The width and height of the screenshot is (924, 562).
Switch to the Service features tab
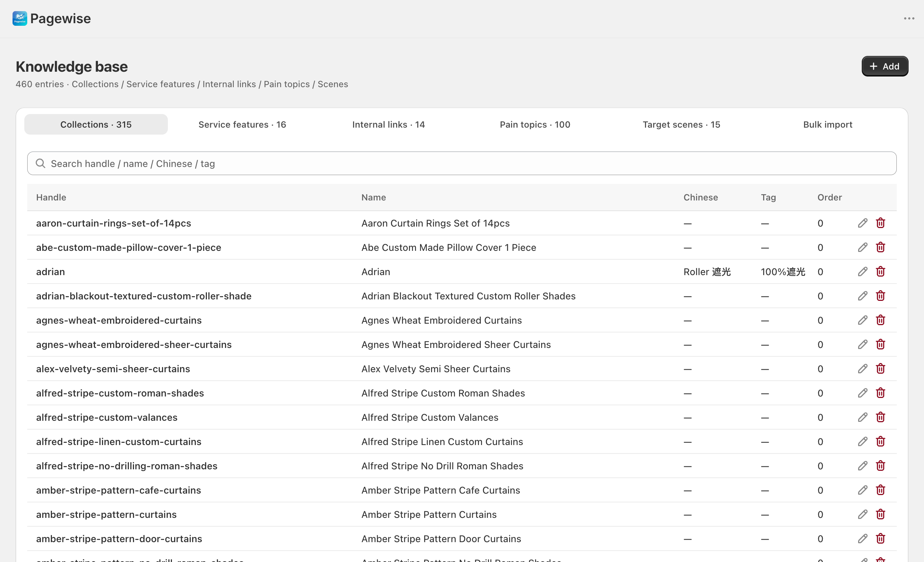pyautogui.click(x=242, y=124)
